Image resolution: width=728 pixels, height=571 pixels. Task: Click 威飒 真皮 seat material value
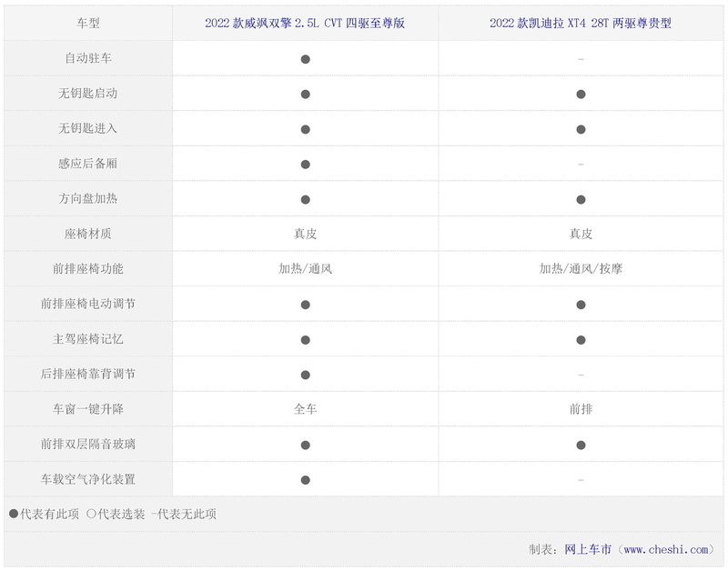point(305,234)
